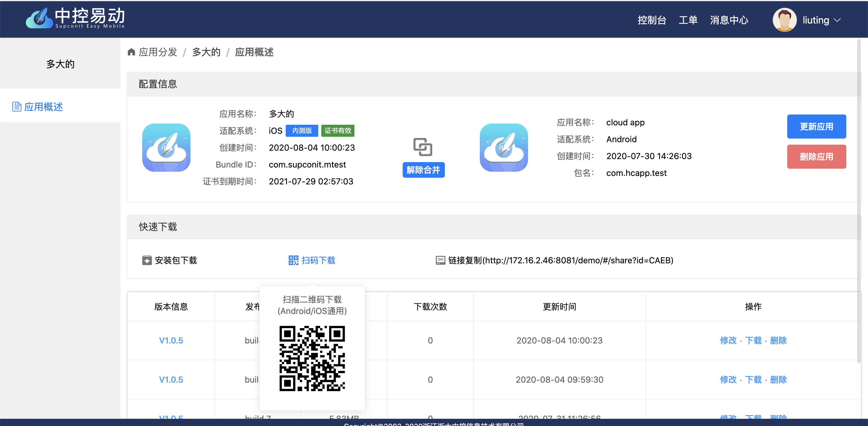
Task: Expand the liuting user dropdown arrow
Action: pyautogui.click(x=837, y=20)
